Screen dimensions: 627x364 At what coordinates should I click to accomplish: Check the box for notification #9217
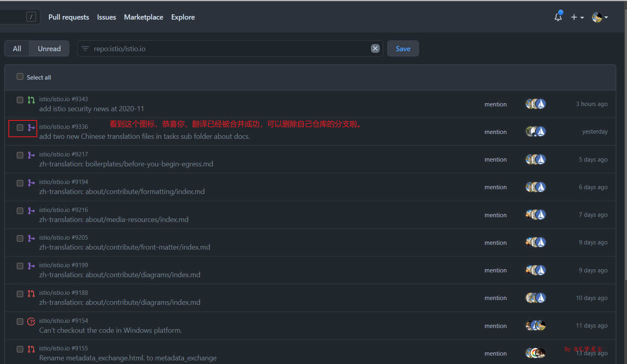pyautogui.click(x=20, y=155)
